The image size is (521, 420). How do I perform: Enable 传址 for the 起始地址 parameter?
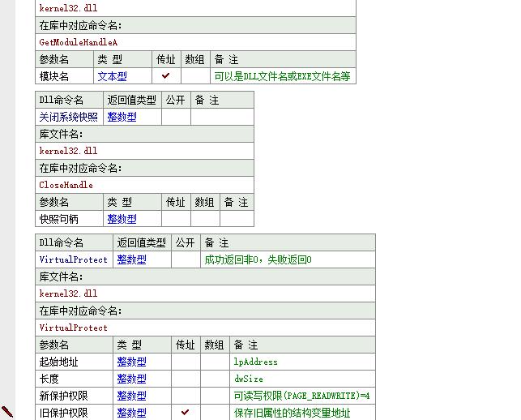[x=186, y=362]
